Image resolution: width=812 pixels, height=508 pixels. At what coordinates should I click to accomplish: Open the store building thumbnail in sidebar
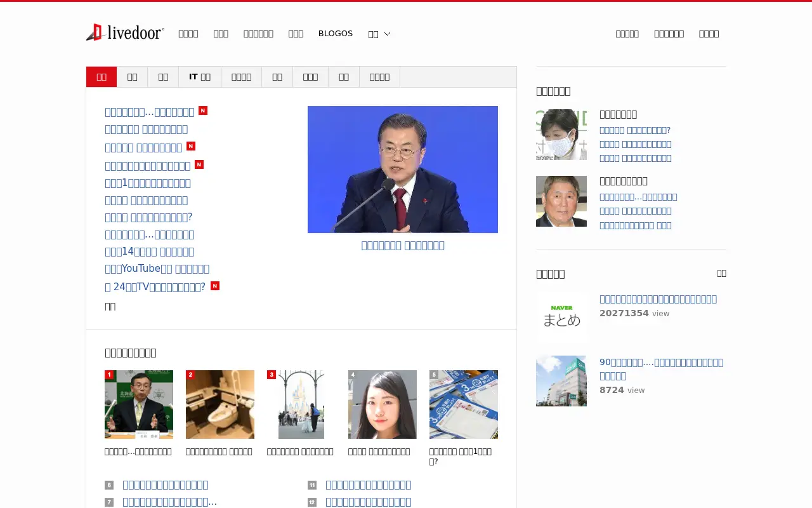point(561,381)
